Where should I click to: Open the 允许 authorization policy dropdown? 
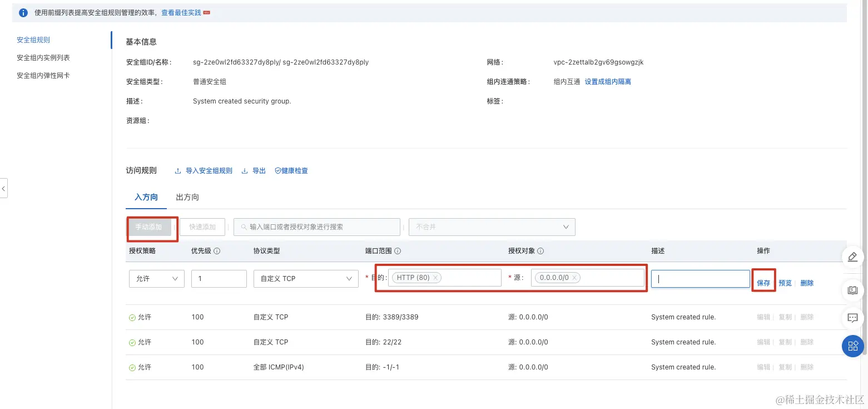tap(157, 278)
